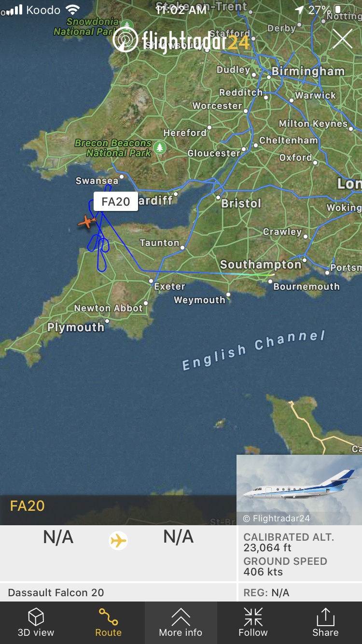Select the FA20 flight title bar
Viewport: 362px width, 644px height.
[x=118, y=506]
